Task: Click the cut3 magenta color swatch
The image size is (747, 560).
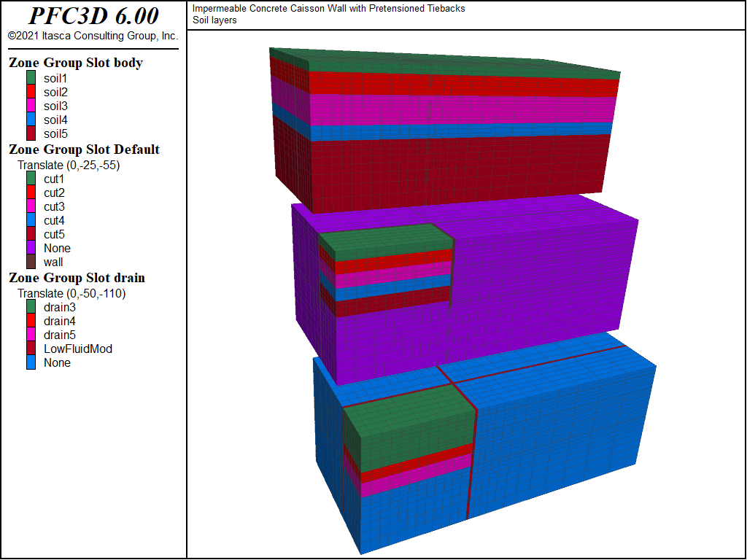Action: [31, 206]
